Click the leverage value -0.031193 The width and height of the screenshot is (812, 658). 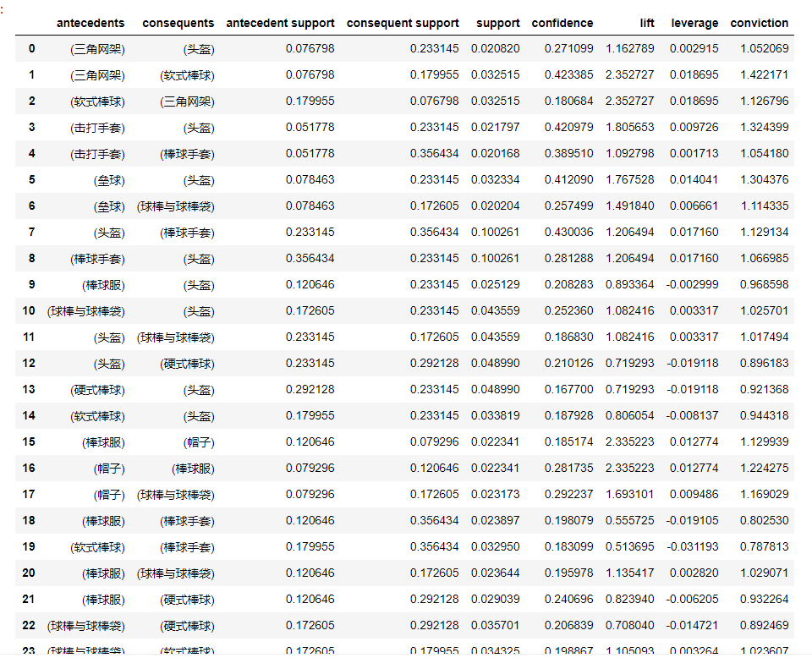click(693, 546)
